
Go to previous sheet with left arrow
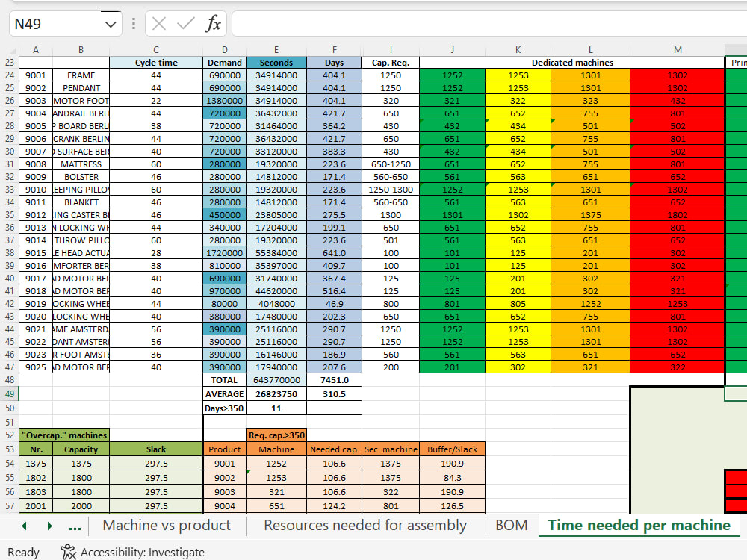click(x=25, y=526)
